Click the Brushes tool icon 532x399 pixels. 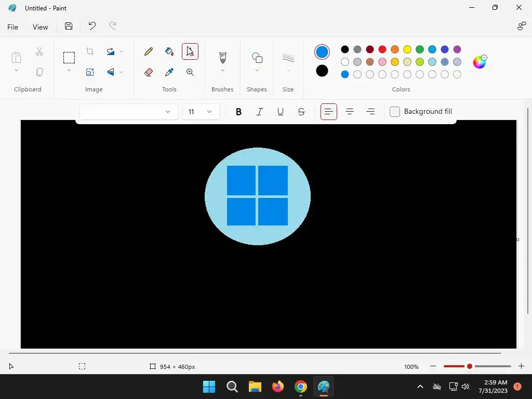tap(222, 58)
